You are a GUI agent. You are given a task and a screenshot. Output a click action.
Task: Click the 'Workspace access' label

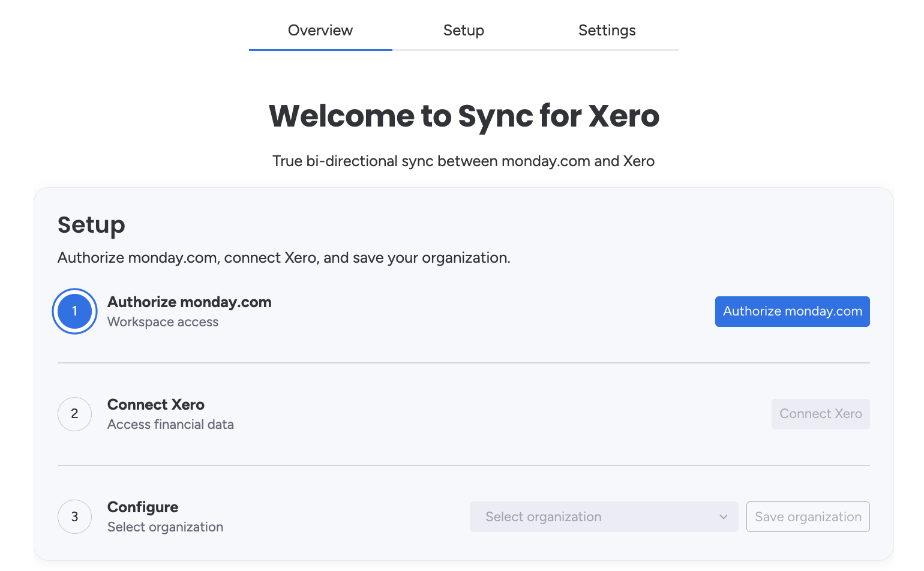click(x=163, y=321)
